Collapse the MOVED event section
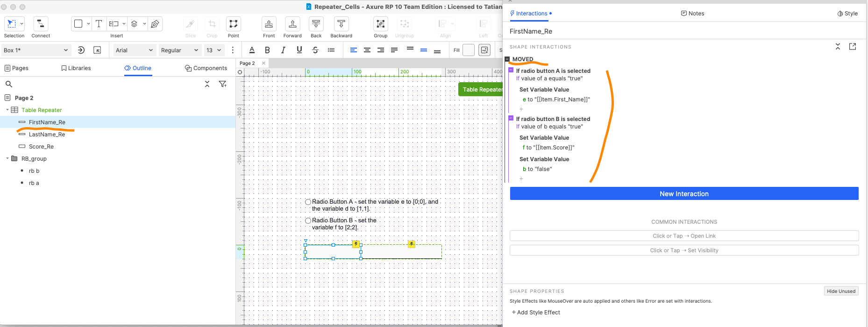Image resolution: width=868 pixels, height=327 pixels. (507, 59)
